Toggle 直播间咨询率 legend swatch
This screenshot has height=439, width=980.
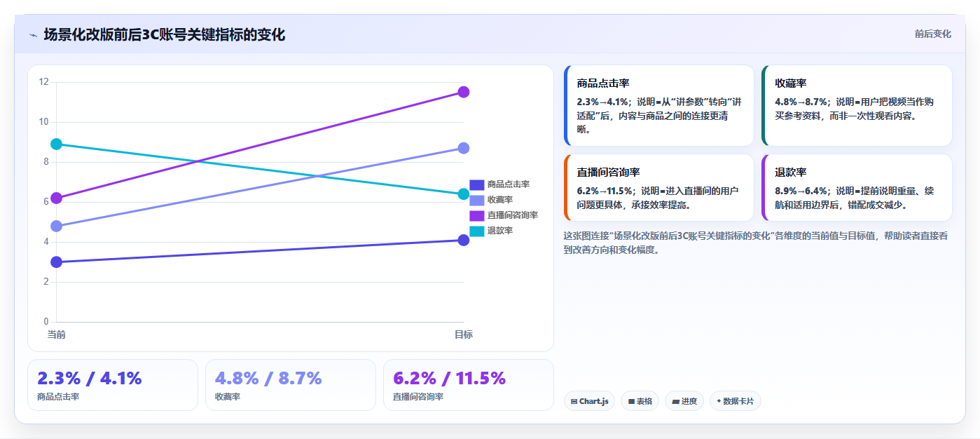tap(476, 215)
